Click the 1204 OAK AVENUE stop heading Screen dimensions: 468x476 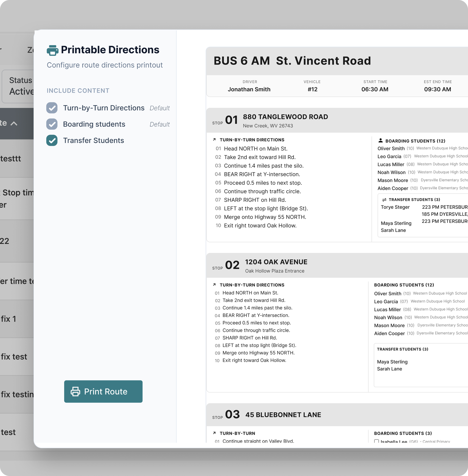click(x=276, y=262)
